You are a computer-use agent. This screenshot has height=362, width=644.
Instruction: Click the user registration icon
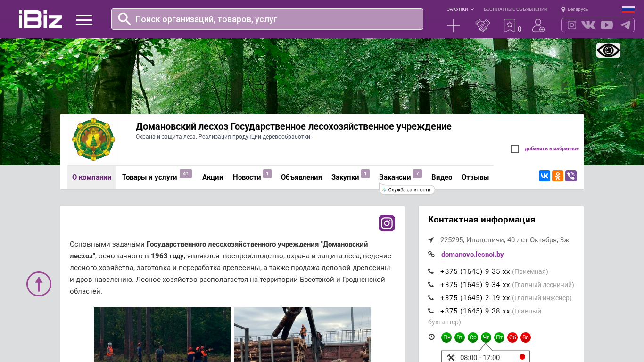tap(538, 25)
